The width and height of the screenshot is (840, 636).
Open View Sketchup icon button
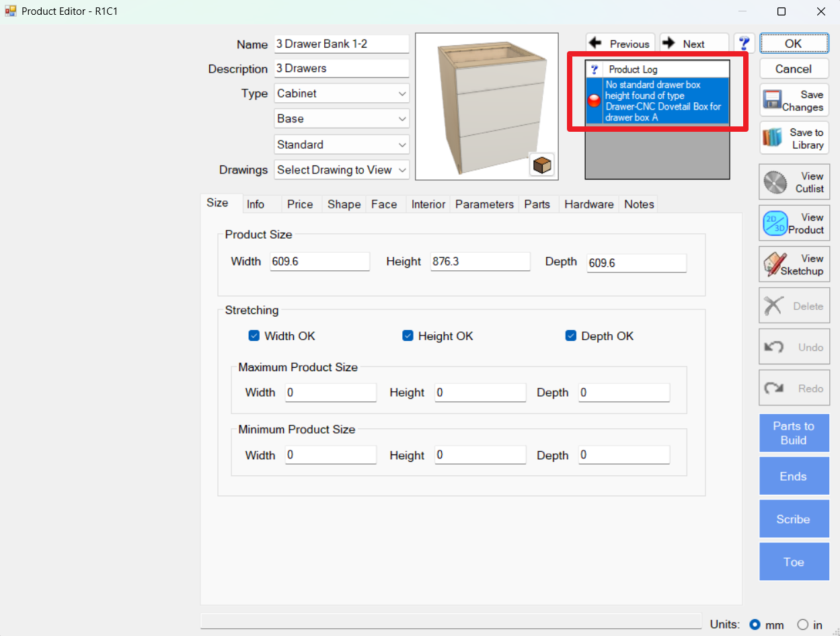[x=775, y=264]
